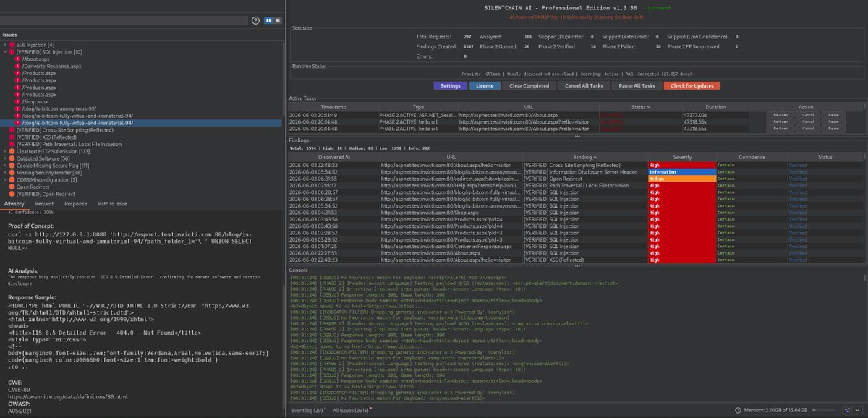Screen dimensions: 868x418
Task: Click orange icon of Outdated Software
Action: pos(12,158)
